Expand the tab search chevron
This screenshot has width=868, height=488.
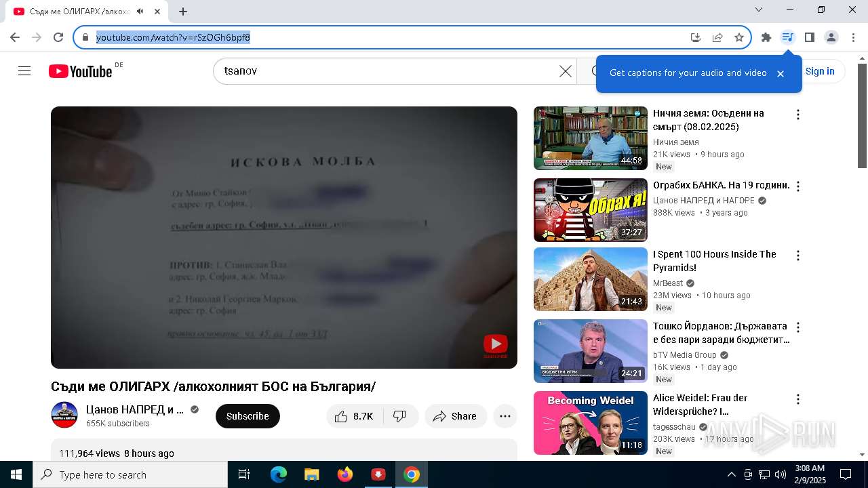click(x=759, y=9)
